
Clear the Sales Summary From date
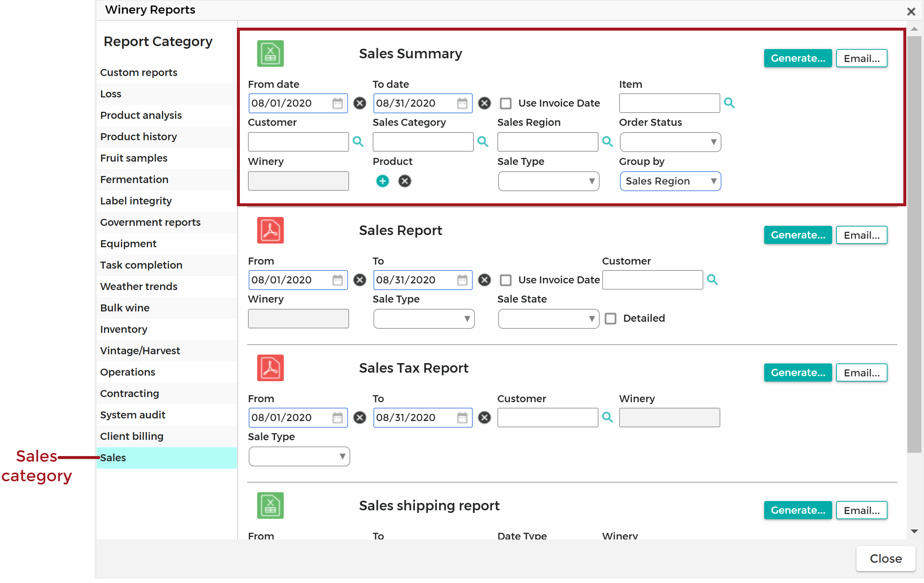pos(359,103)
